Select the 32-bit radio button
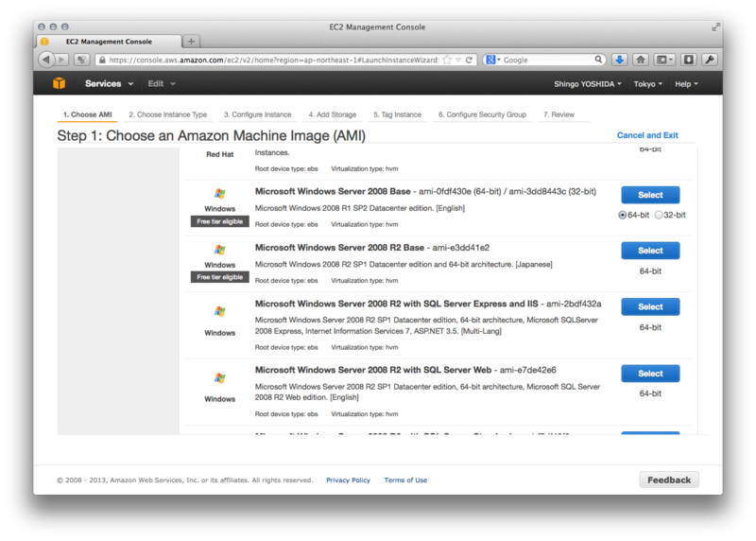 point(659,216)
